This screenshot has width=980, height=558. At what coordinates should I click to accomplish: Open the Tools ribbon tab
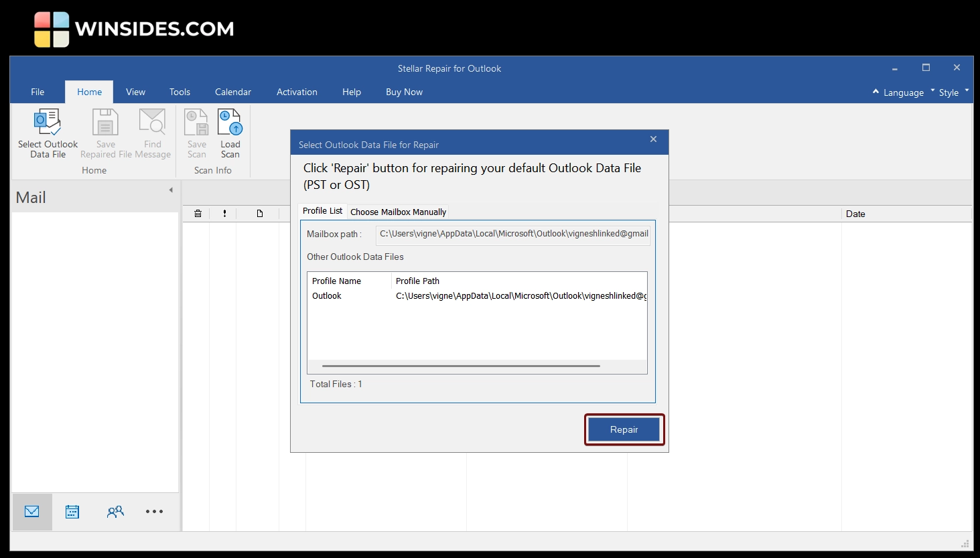click(180, 92)
